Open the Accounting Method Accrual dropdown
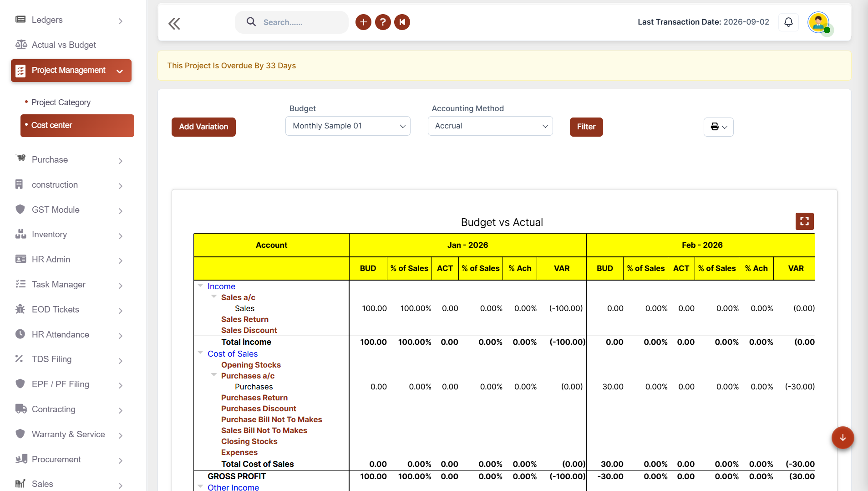This screenshot has height=491, width=868. (x=490, y=126)
